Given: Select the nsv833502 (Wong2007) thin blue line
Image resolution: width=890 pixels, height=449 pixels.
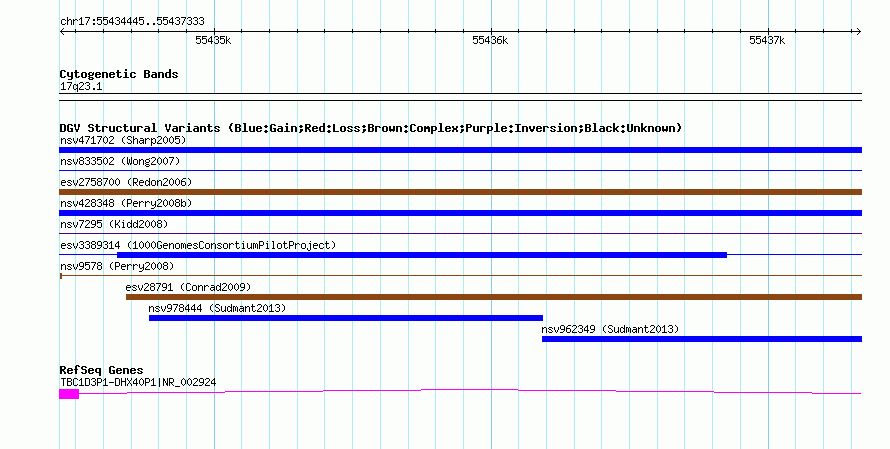Looking at the screenshot, I should [460, 170].
